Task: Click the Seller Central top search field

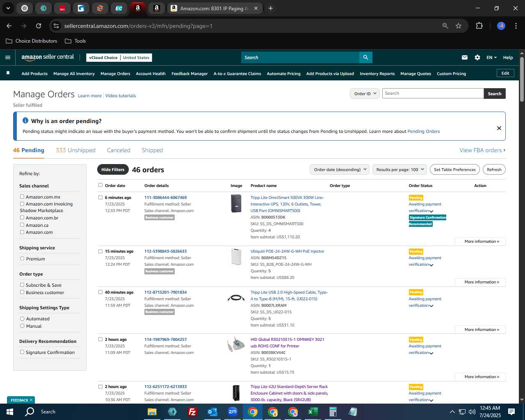Action: [x=300, y=57]
